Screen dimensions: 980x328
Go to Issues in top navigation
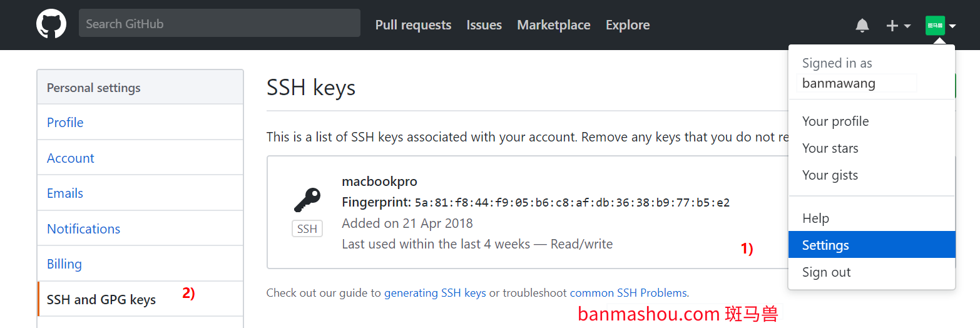click(484, 25)
